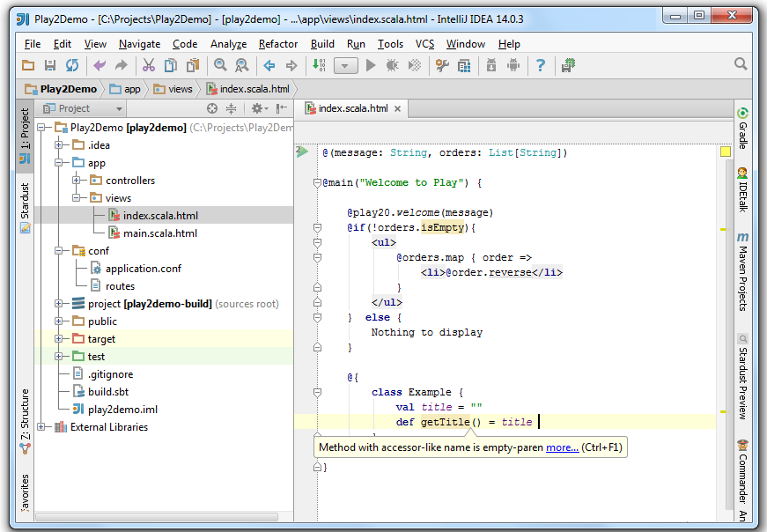Click the Undo arrow icon
Screen dimensions: 767x532
[x=100, y=65]
